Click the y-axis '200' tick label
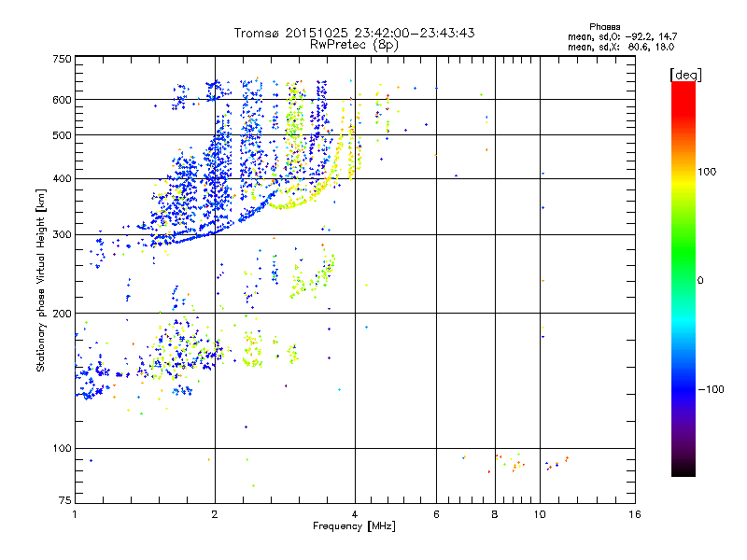This screenshot has width=747, height=560. [x=62, y=314]
